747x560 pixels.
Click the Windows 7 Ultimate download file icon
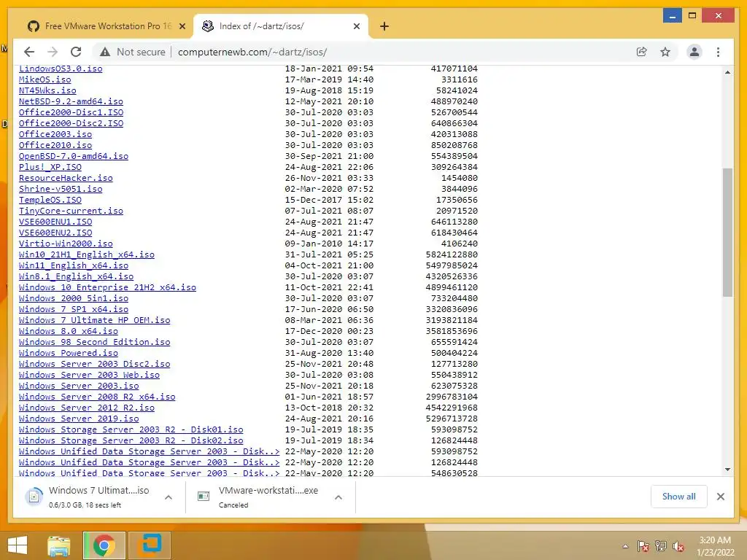click(34, 497)
